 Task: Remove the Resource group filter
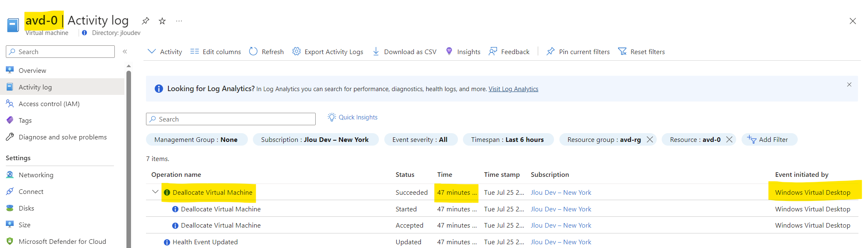point(650,139)
